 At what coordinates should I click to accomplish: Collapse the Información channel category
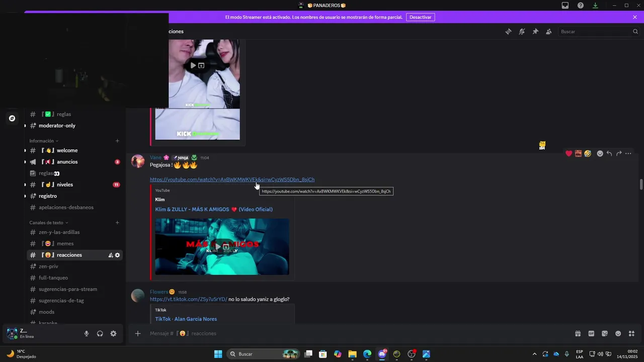coord(44,141)
